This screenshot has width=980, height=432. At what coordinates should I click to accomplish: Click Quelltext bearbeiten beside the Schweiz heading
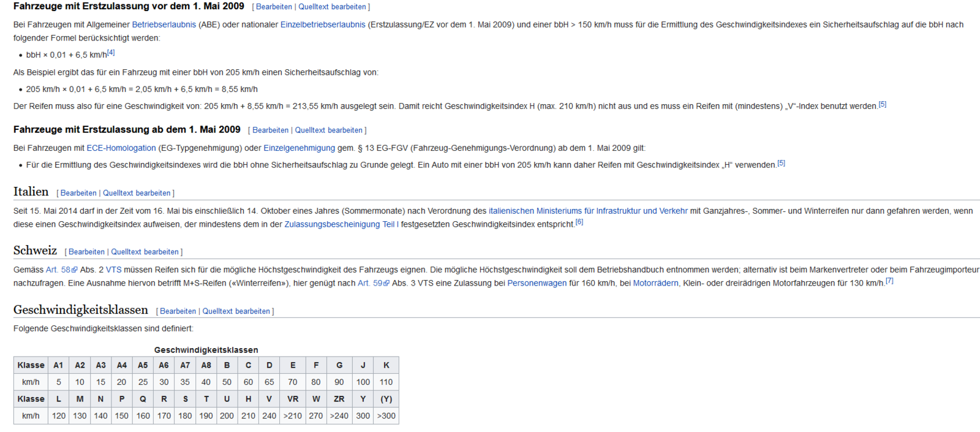pyautogui.click(x=145, y=252)
